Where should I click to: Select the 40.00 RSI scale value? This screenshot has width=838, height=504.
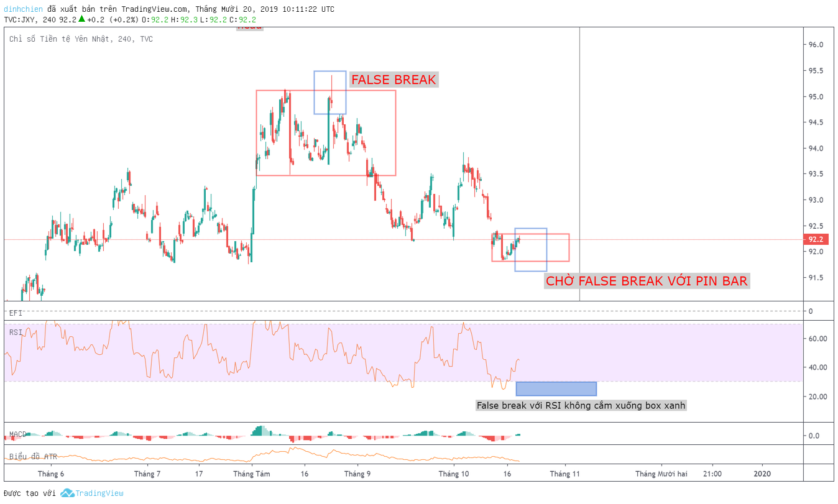click(x=817, y=367)
